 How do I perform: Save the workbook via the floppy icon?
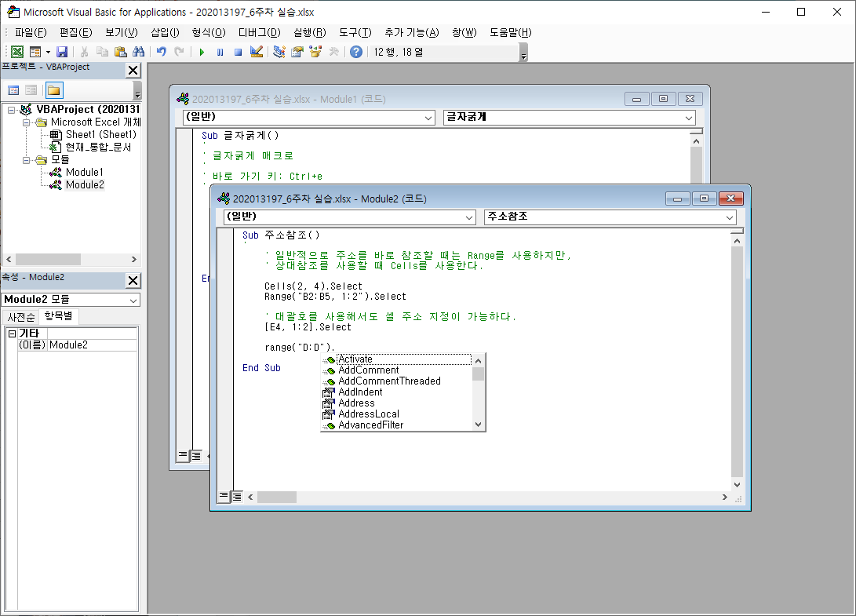click(62, 52)
